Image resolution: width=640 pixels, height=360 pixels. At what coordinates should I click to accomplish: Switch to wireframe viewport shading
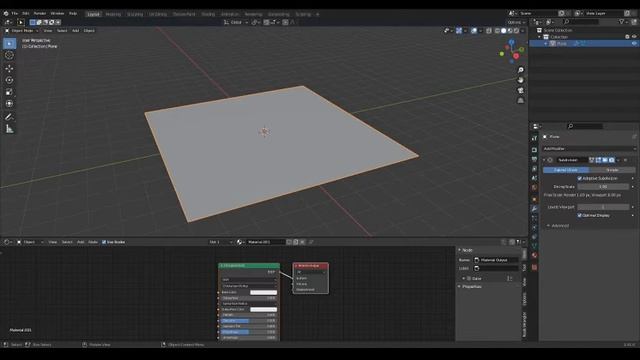click(x=497, y=31)
